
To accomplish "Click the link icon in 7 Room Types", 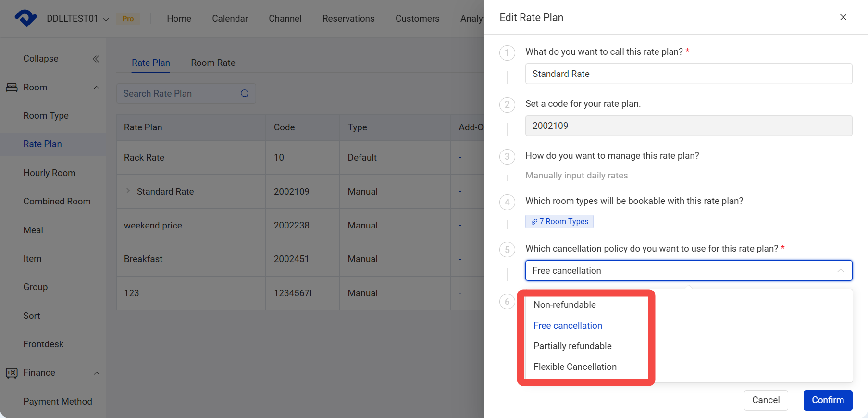I will (x=534, y=222).
